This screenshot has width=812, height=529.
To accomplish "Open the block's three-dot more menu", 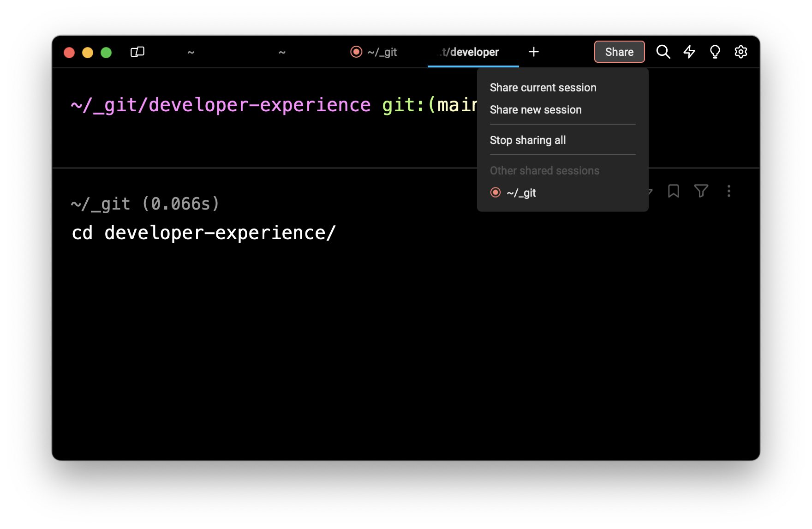I will (x=728, y=191).
